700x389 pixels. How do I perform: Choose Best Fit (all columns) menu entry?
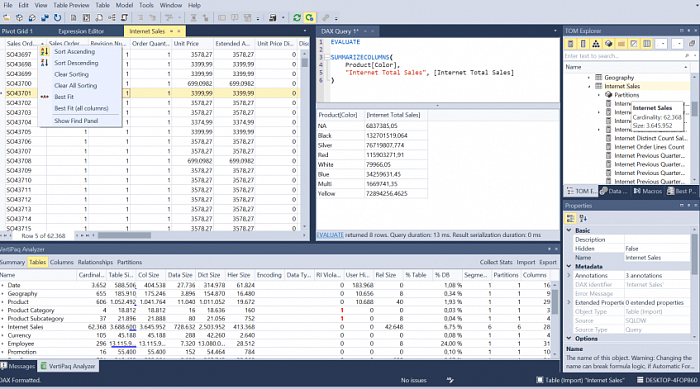tap(81, 109)
